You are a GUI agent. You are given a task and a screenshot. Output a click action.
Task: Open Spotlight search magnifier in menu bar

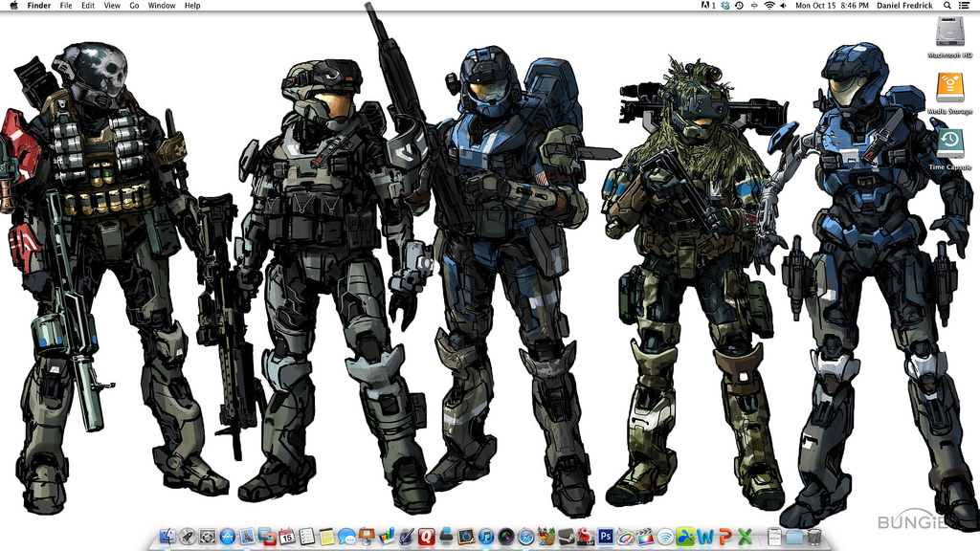pos(947,6)
